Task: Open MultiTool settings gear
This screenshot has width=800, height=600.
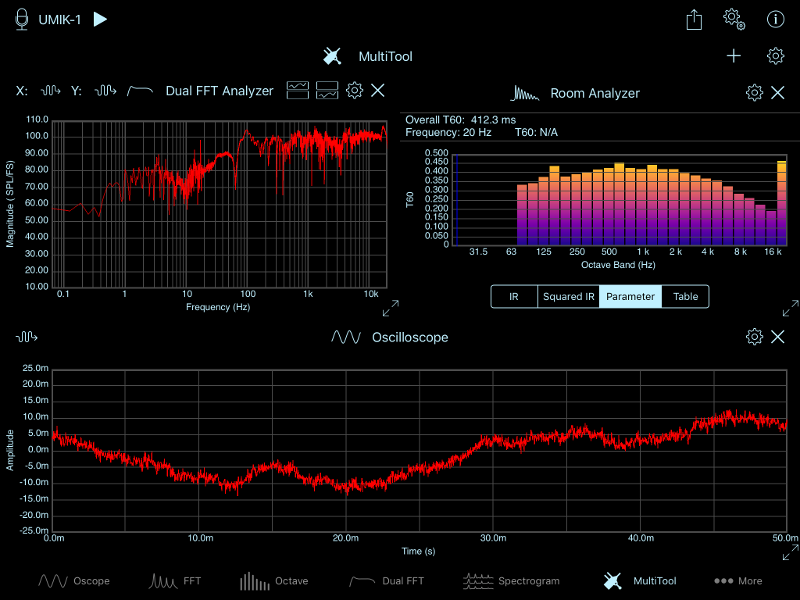Action: pyautogui.click(x=775, y=56)
